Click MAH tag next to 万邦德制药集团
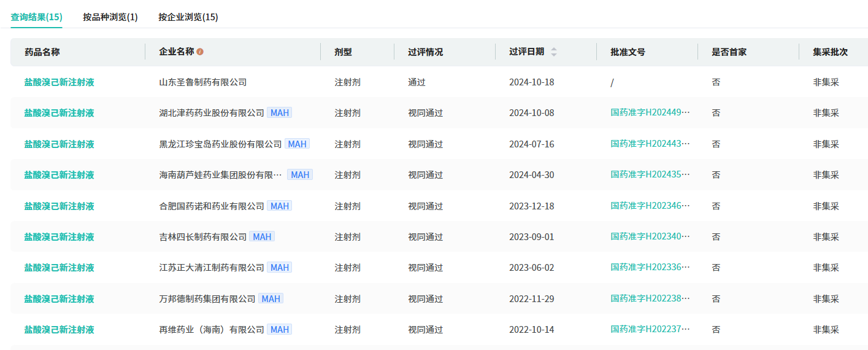The height and width of the screenshot is (350, 868). point(271,298)
